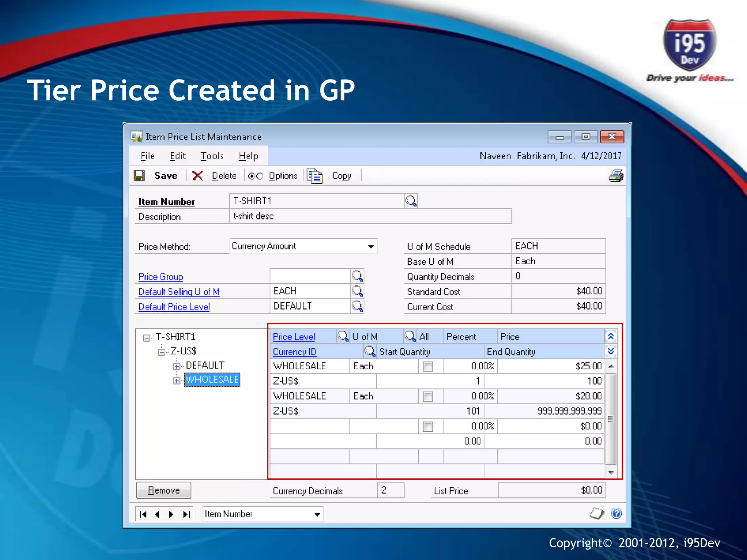The height and width of the screenshot is (560, 747).
Task: Collapse the Z-US$ tree node
Action: pyautogui.click(x=162, y=352)
